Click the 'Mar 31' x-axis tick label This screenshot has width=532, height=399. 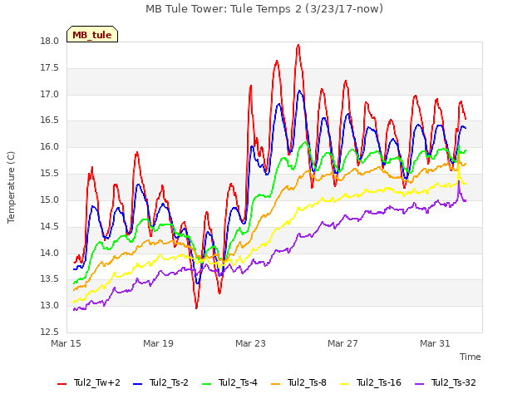pyautogui.click(x=435, y=343)
